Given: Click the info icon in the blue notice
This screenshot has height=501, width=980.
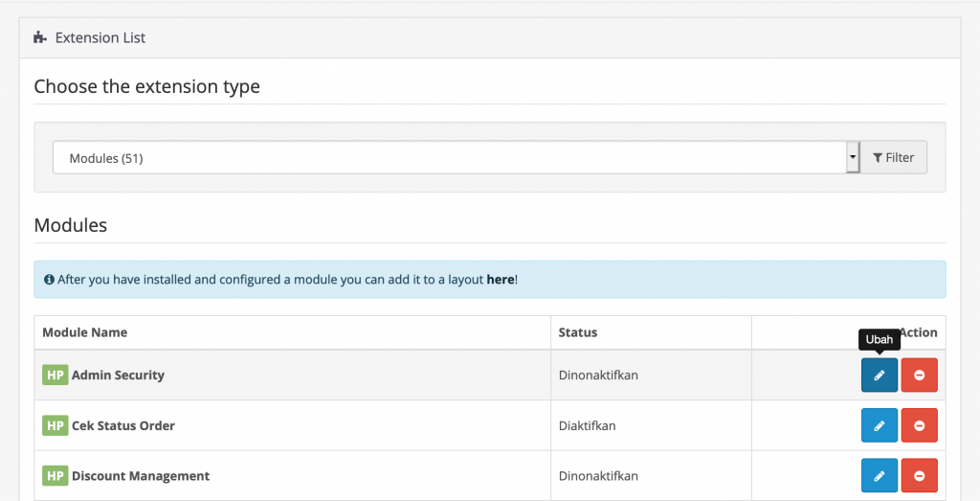Looking at the screenshot, I should click(x=49, y=280).
